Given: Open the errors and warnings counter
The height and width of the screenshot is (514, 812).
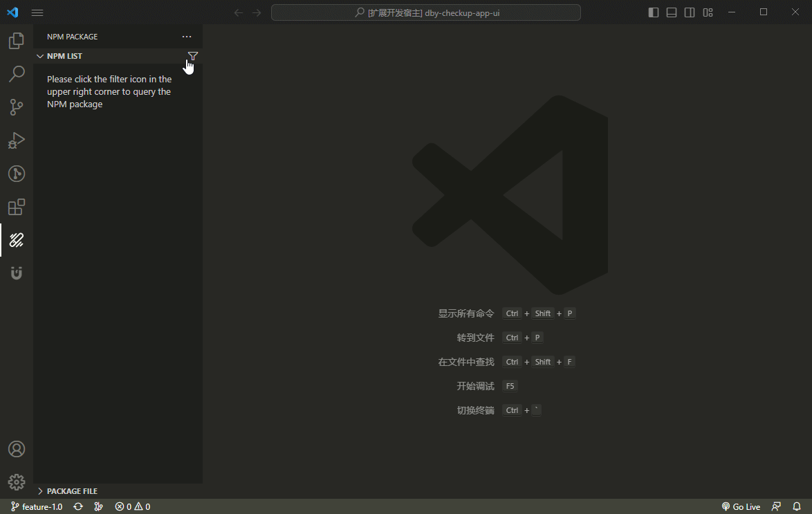Looking at the screenshot, I should click(133, 507).
